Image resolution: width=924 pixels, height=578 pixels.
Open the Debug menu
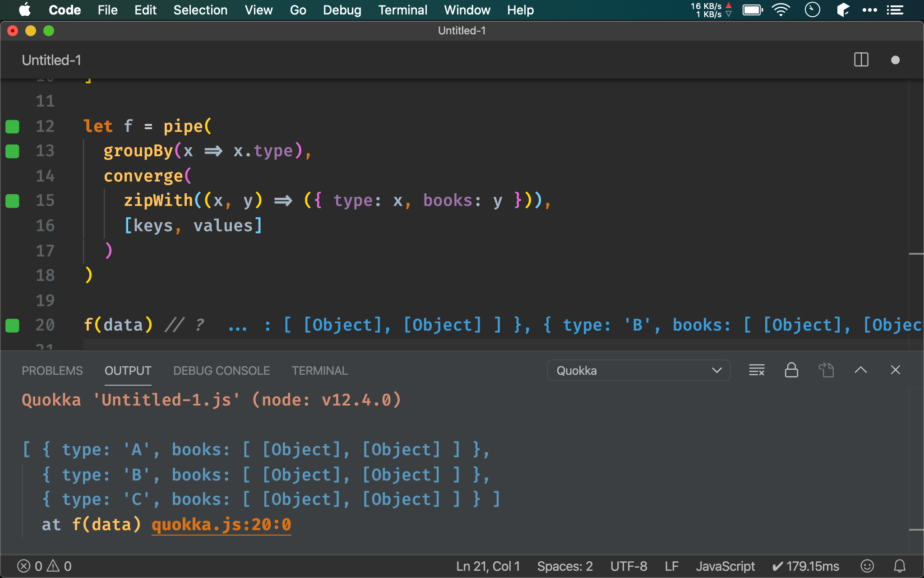coord(342,9)
